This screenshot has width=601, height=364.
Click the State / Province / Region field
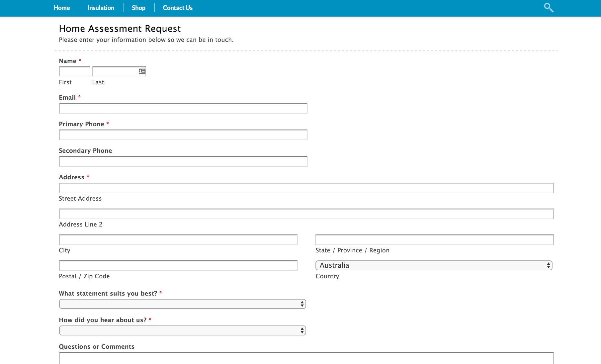[x=434, y=240]
